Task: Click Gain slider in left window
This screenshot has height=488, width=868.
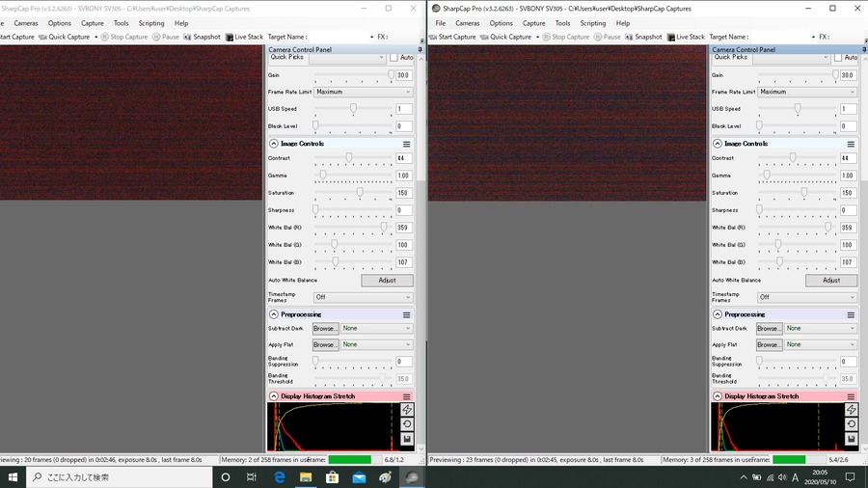Action: [354, 74]
